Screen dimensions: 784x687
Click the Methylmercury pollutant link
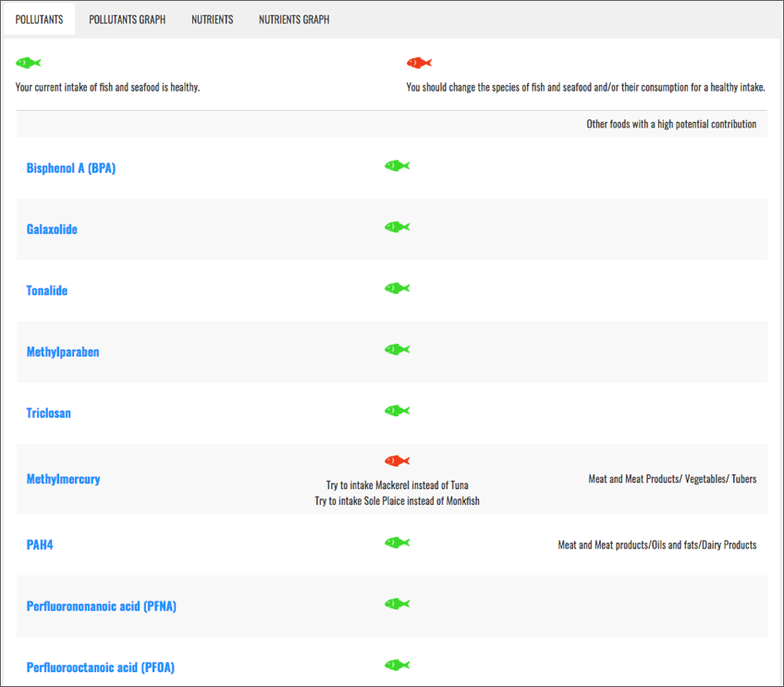(63, 479)
